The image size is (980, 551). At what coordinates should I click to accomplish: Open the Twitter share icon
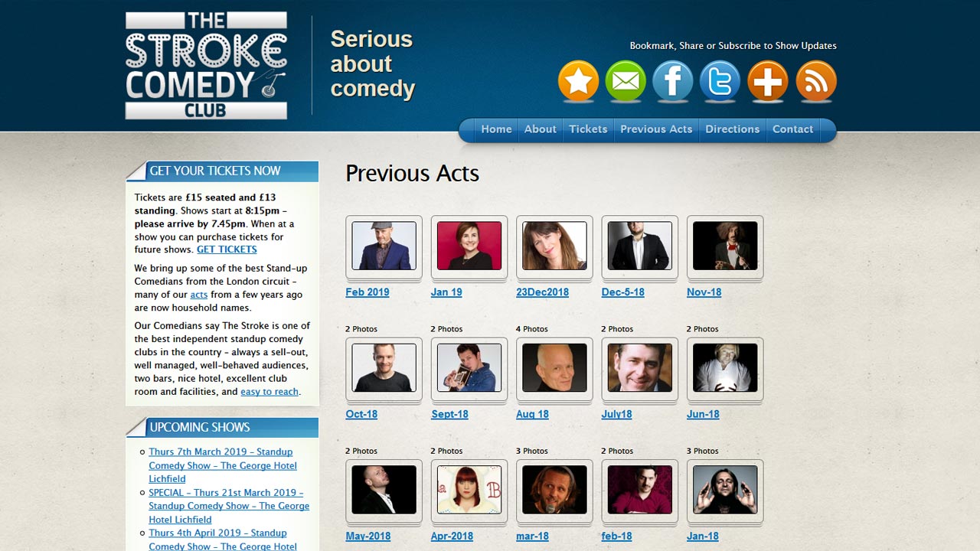[x=720, y=81]
